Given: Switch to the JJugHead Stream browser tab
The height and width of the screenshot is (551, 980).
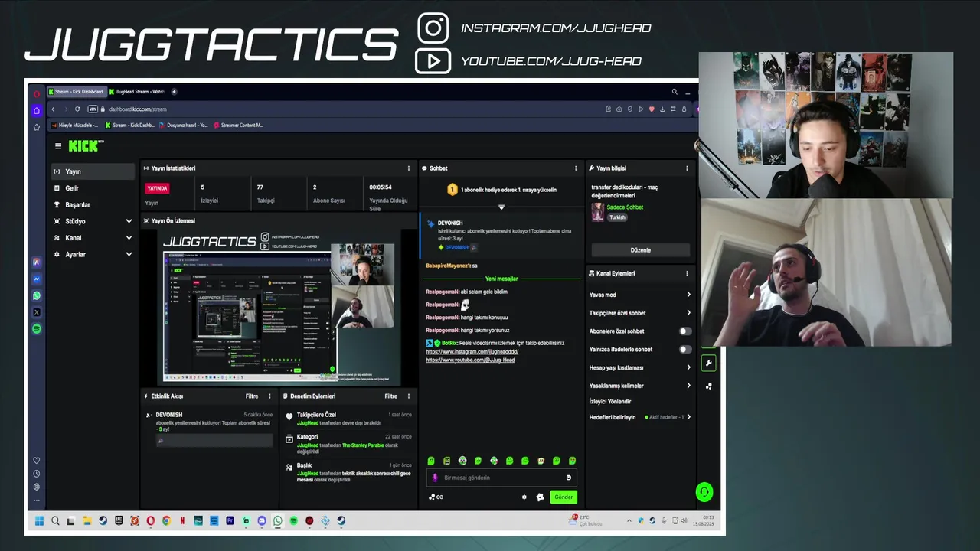Looking at the screenshot, I should coord(137,92).
